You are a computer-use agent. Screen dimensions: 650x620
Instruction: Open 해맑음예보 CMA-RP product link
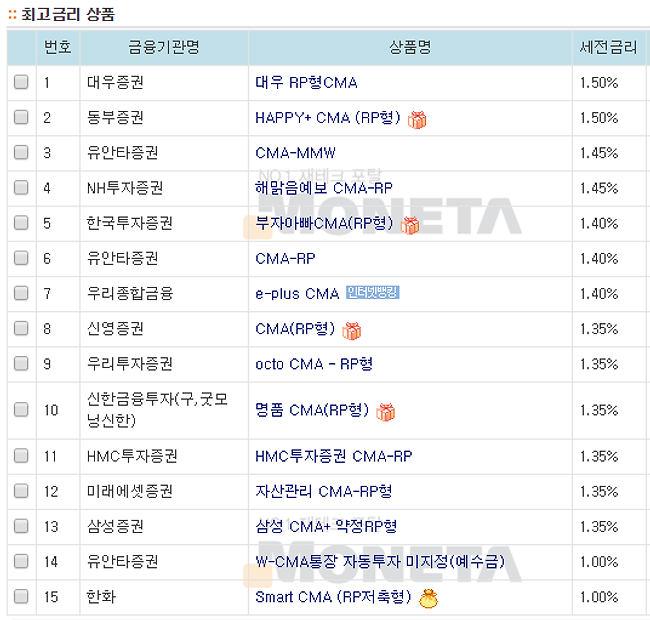tap(324, 188)
